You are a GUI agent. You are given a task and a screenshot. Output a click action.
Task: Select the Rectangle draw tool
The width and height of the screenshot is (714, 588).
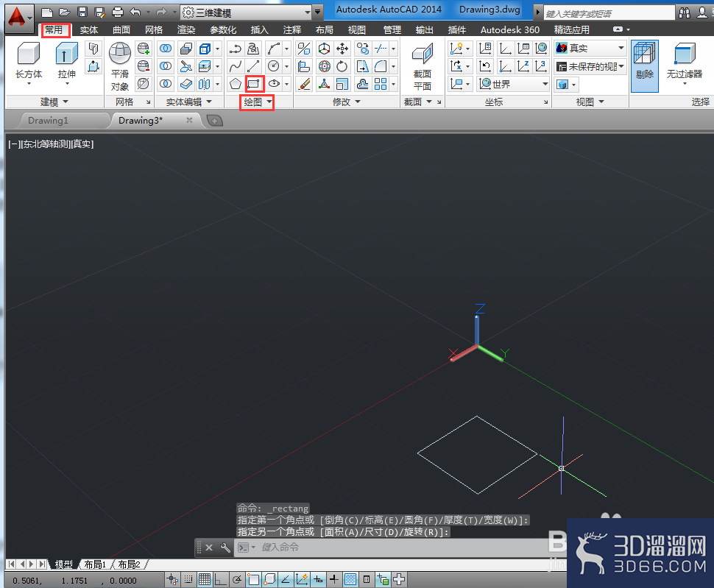click(x=254, y=84)
